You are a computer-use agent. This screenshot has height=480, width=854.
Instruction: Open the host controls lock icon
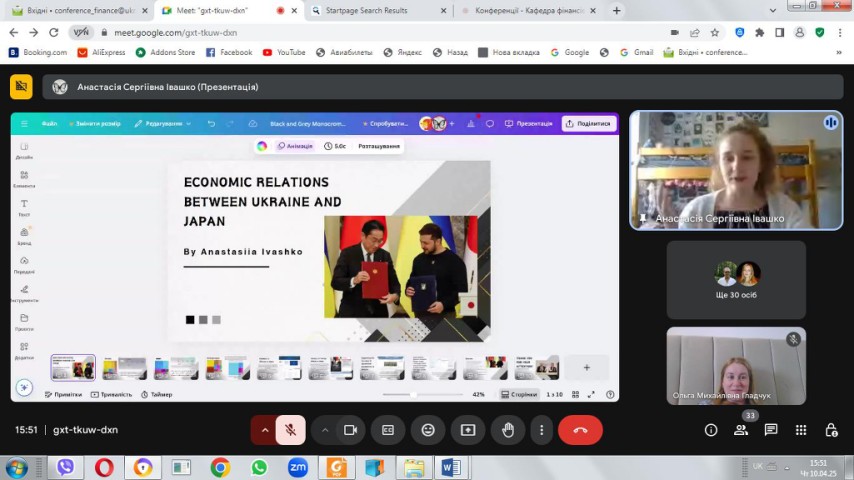tap(831, 430)
